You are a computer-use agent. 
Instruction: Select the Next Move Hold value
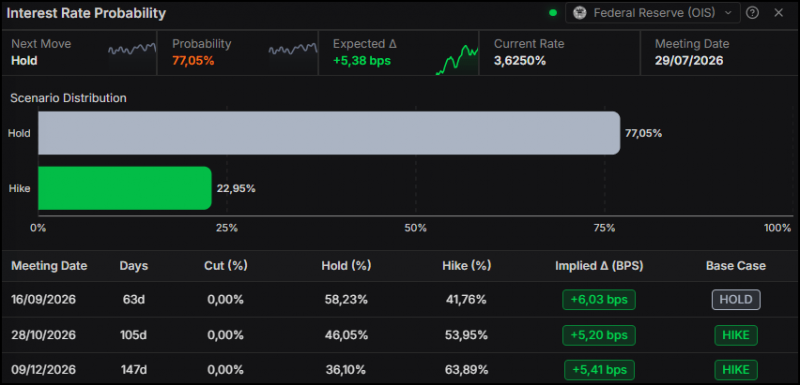pos(24,61)
